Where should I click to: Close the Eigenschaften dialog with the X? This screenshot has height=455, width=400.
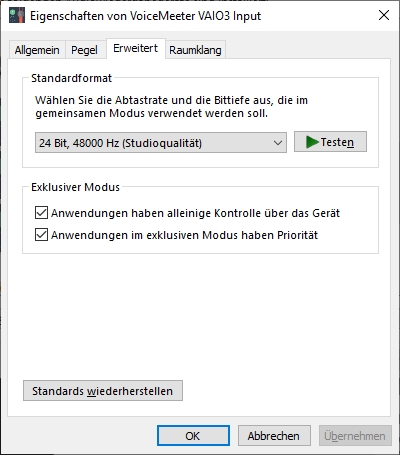[384, 15]
